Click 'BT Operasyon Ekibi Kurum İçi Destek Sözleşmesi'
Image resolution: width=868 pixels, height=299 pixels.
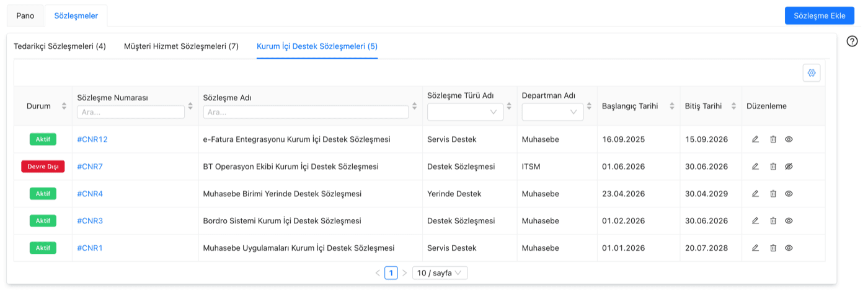[x=291, y=167]
